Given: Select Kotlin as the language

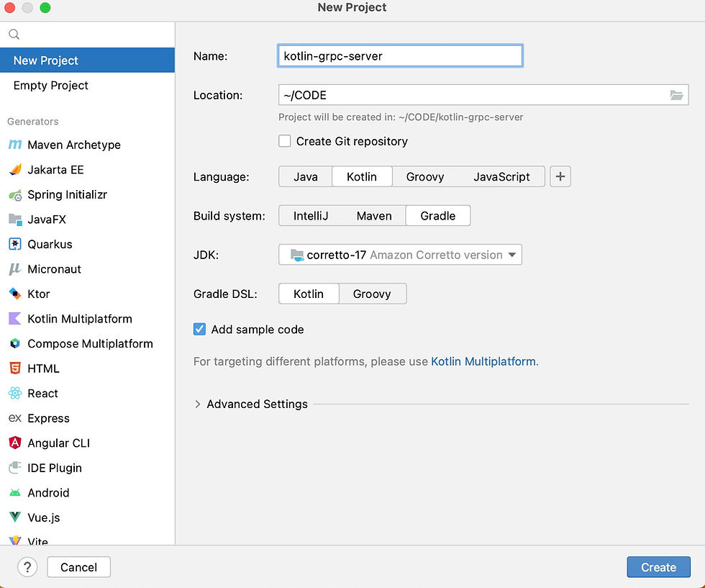Looking at the screenshot, I should point(362,177).
